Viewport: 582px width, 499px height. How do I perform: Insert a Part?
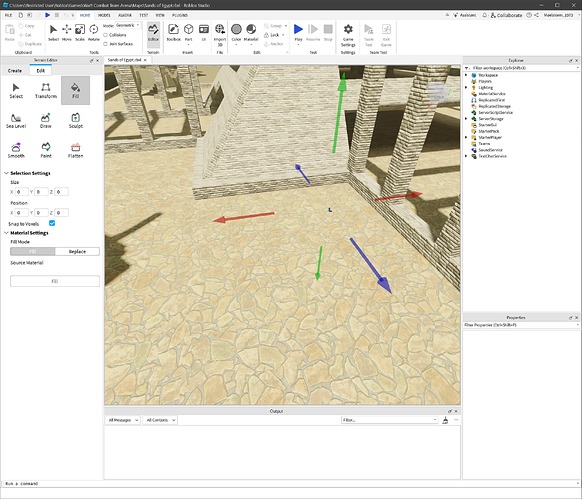click(x=189, y=32)
